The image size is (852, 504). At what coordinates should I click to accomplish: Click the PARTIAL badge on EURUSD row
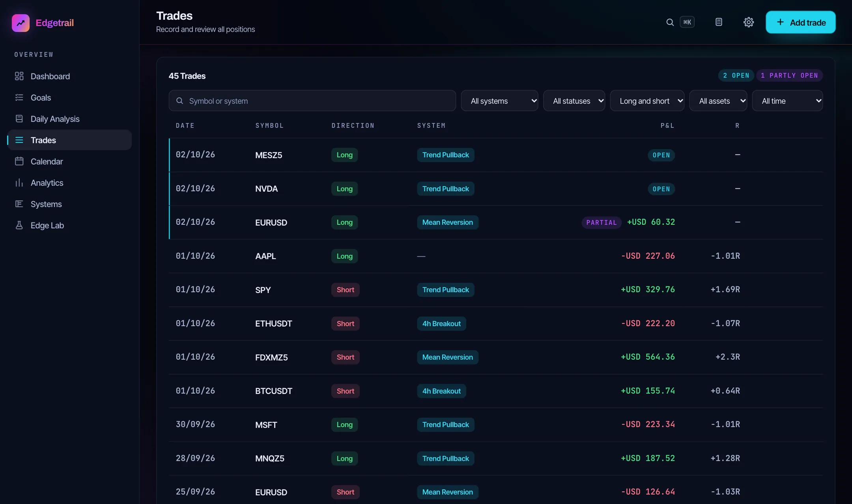tap(602, 222)
